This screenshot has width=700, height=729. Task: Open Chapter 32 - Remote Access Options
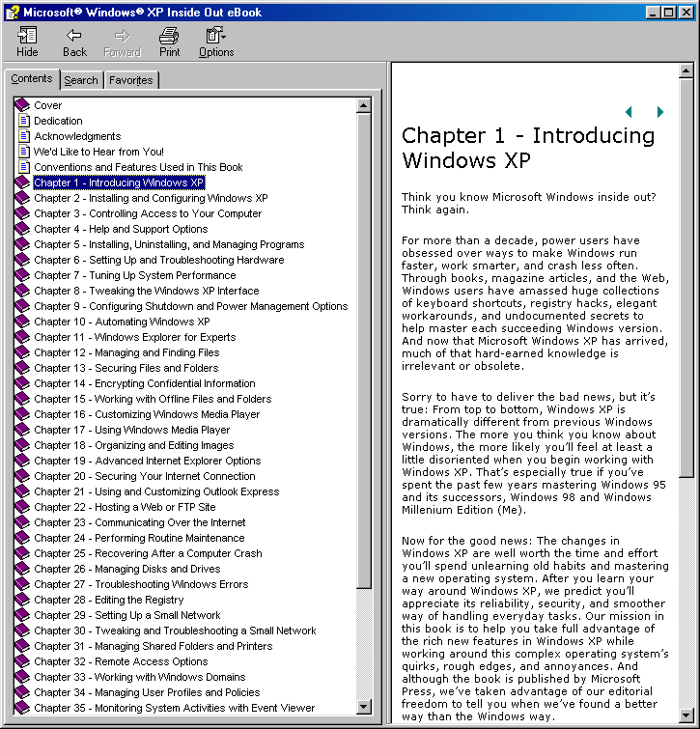coord(121,661)
